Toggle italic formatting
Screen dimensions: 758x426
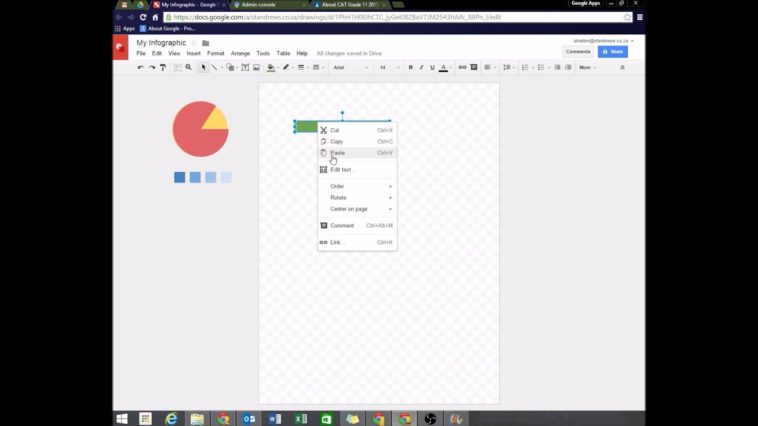pos(421,67)
